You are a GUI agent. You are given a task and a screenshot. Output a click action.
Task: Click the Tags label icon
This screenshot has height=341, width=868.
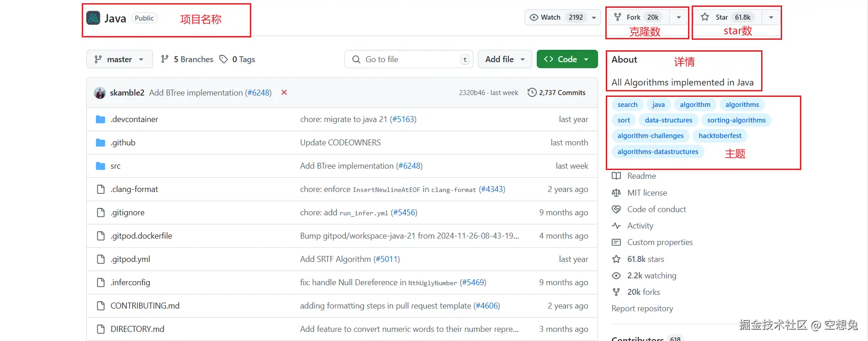(x=223, y=59)
